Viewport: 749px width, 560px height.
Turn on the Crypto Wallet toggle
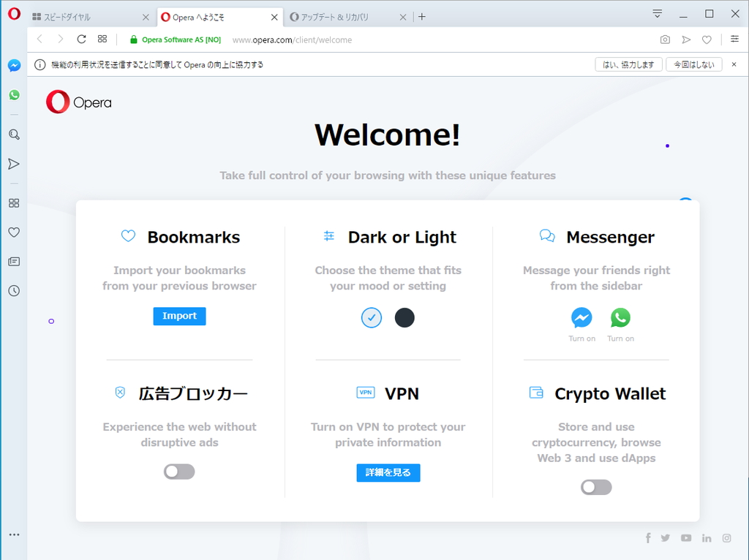tap(595, 487)
